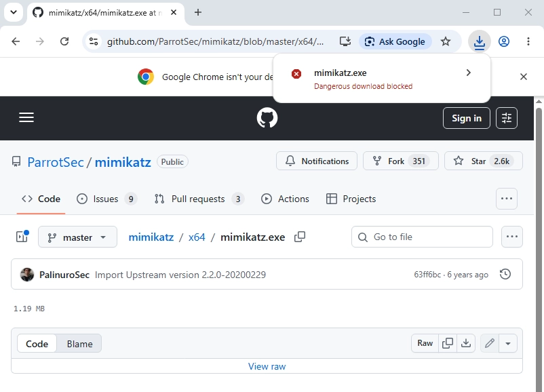
Task: Open Chrome downloads bubble icon
Action: click(480, 41)
